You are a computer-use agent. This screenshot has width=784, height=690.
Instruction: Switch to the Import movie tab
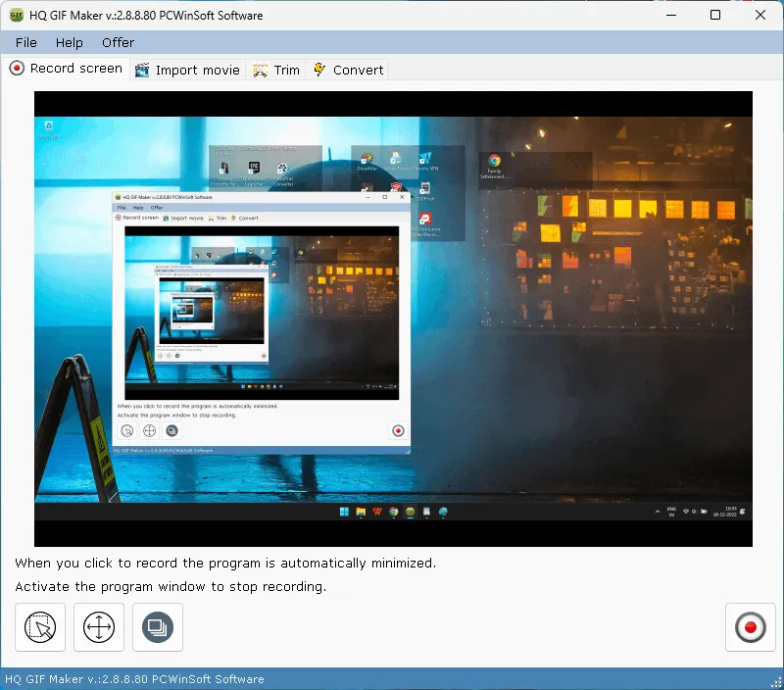(x=187, y=70)
